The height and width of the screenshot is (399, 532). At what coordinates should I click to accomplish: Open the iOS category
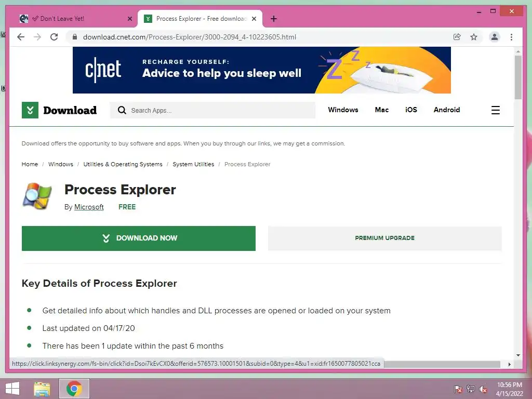coord(411,110)
